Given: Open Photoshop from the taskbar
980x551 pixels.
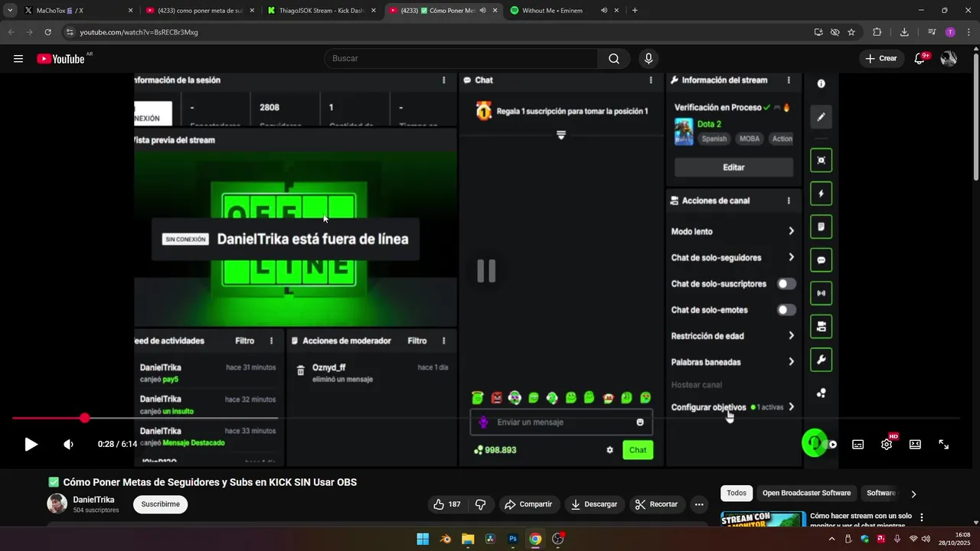Looking at the screenshot, I should (x=513, y=539).
